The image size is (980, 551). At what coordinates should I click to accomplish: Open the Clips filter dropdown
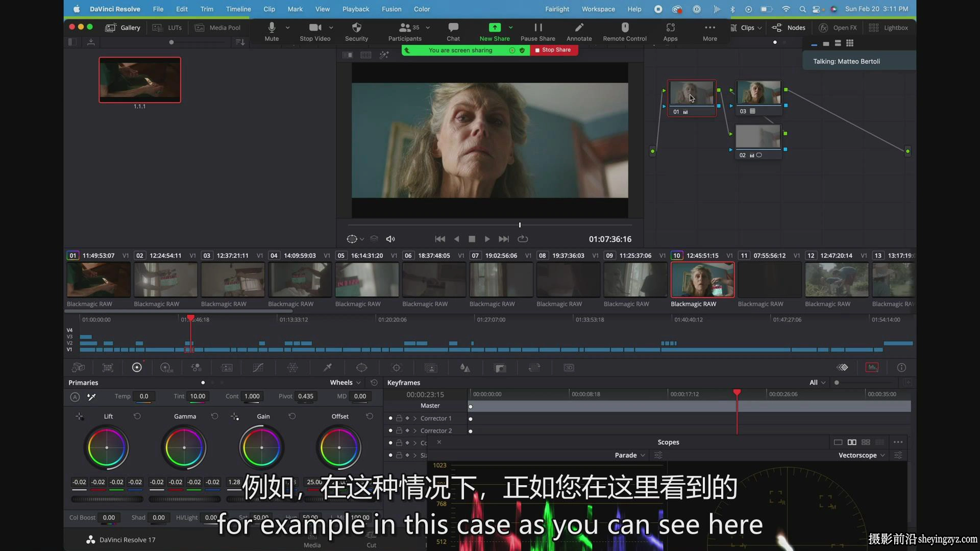coord(747,28)
